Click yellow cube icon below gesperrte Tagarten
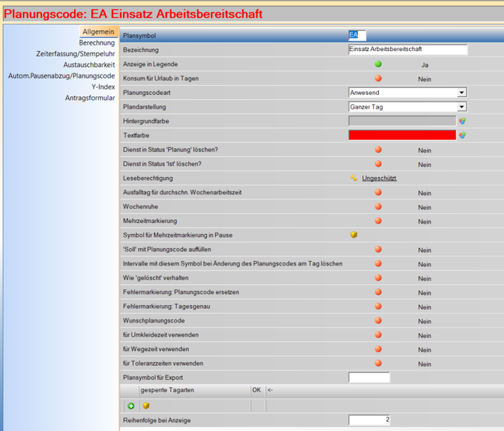 [146, 406]
